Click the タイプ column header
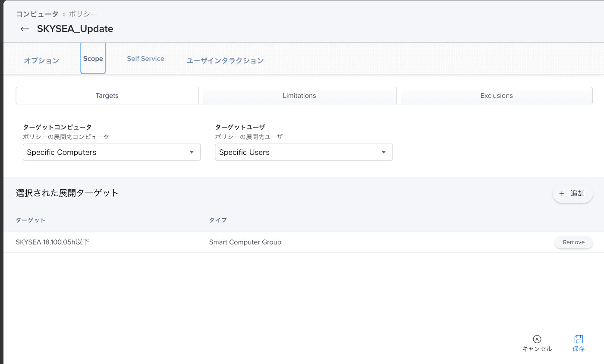Screen dimensions: 604x364 click(218, 220)
